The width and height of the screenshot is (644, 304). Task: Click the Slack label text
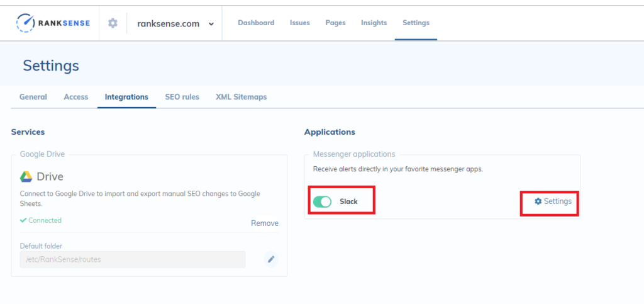click(x=348, y=201)
